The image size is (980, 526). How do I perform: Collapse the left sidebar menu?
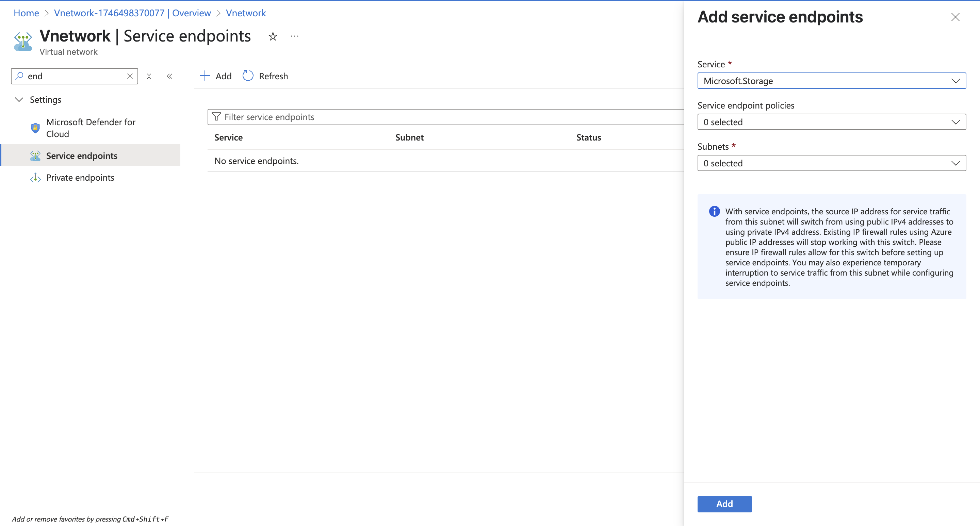170,76
